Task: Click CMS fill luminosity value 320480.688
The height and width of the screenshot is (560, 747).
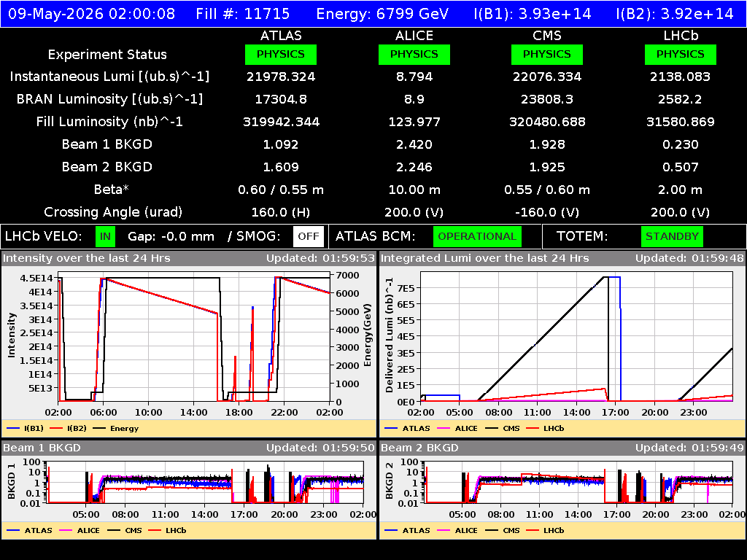Action: (547, 122)
